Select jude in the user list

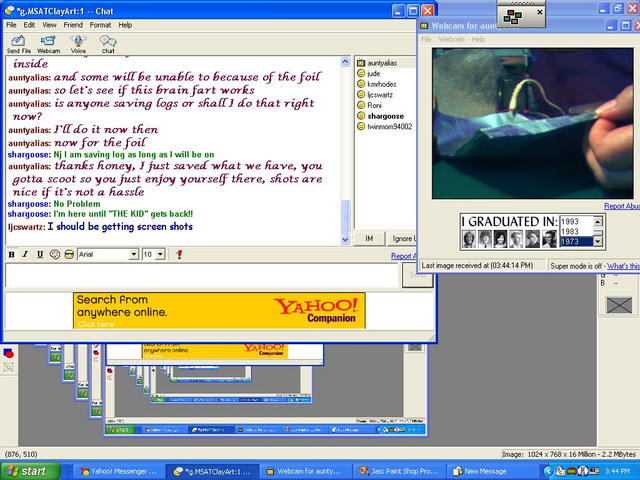[x=374, y=73]
